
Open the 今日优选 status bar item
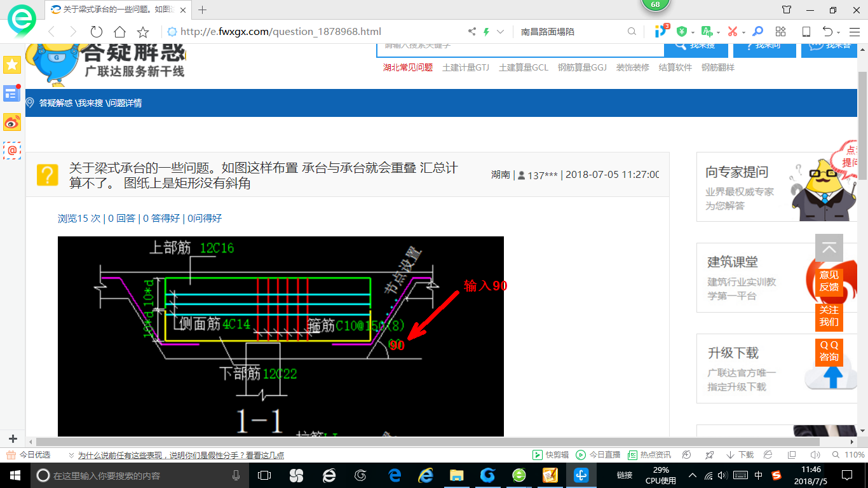click(29, 455)
